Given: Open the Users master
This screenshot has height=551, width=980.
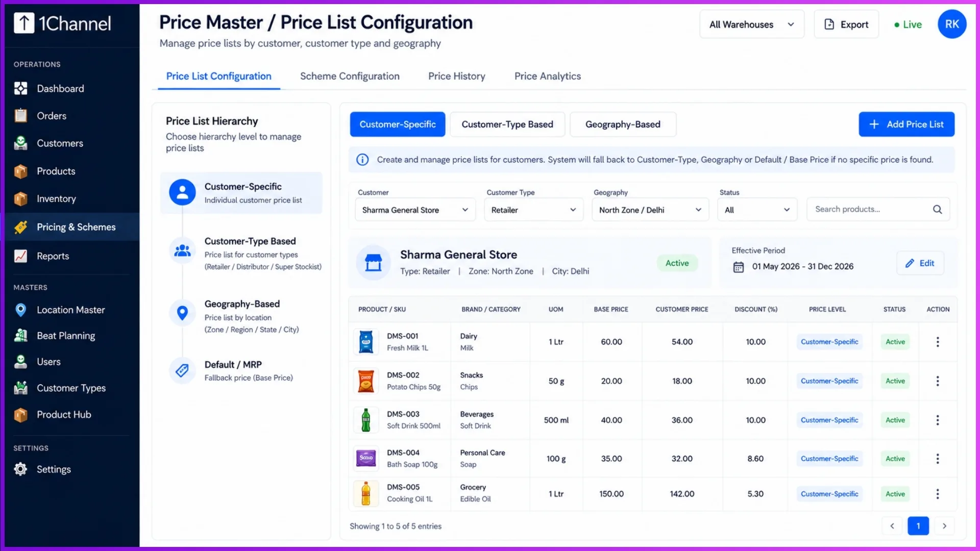Looking at the screenshot, I should 48,362.
